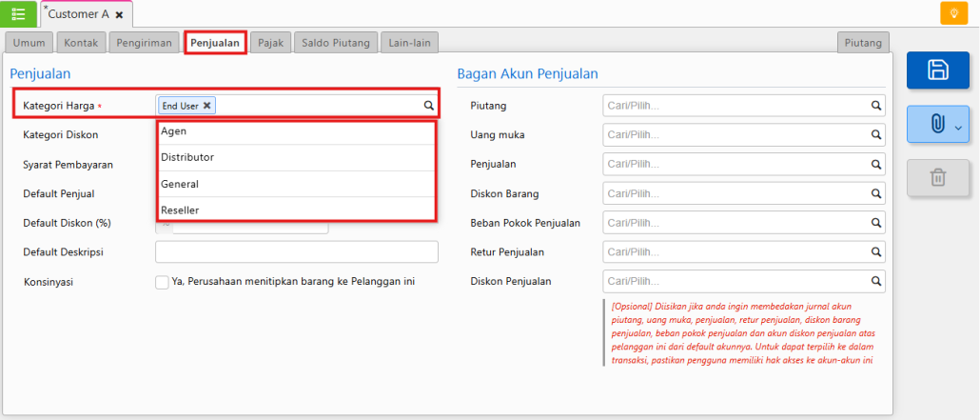980x420 pixels.
Task: Close the Customer A tab
Action: click(x=119, y=14)
